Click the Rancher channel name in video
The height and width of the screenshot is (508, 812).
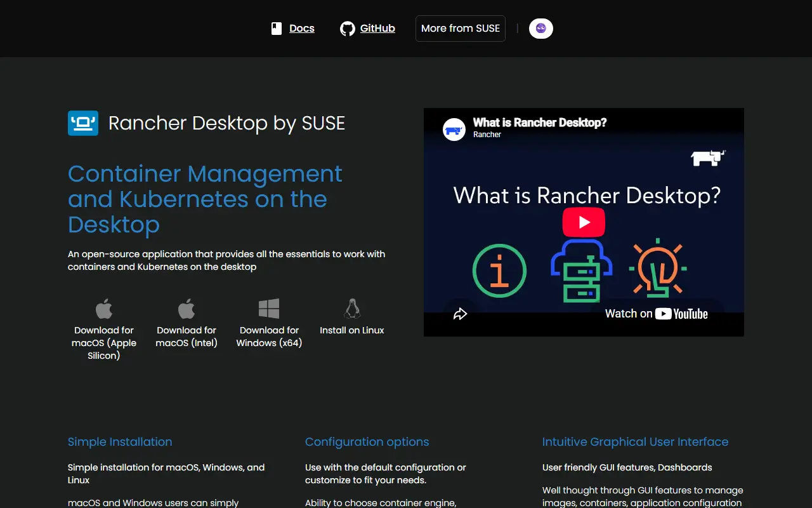click(487, 135)
